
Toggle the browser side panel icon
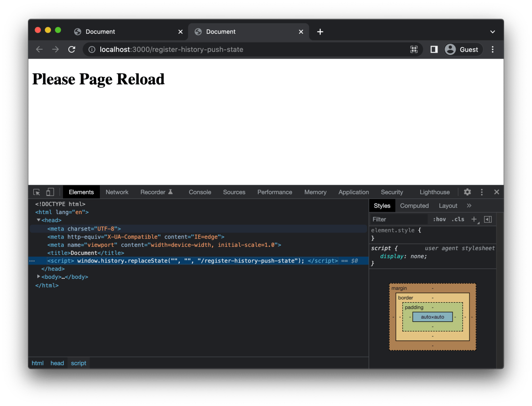coord(433,50)
